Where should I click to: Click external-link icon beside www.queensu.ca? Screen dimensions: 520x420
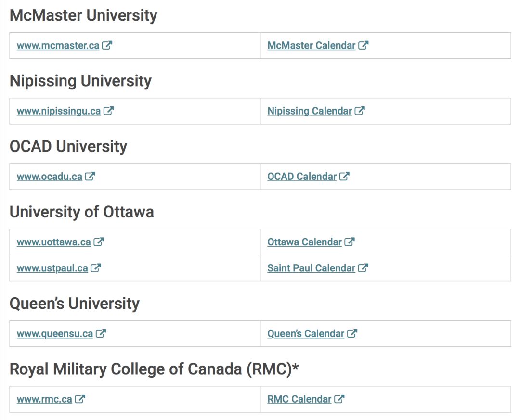click(101, 333)
